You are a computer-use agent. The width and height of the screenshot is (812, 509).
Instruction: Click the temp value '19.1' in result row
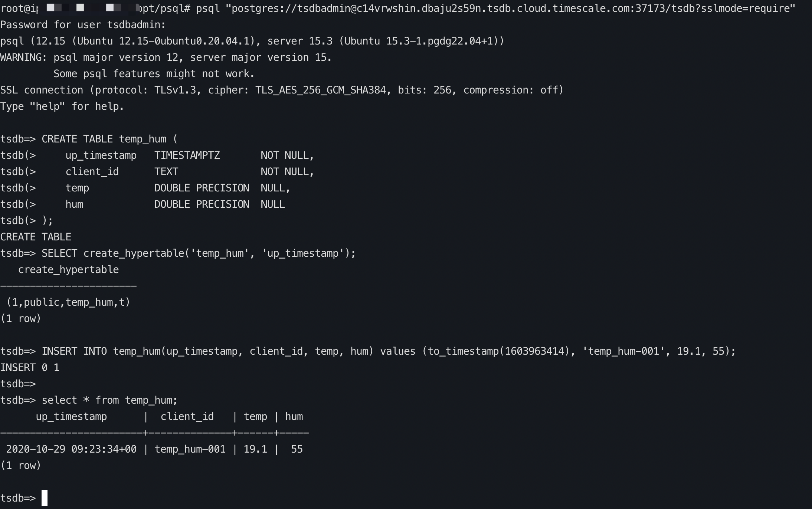pyautogui.click(x=255, y=449)
